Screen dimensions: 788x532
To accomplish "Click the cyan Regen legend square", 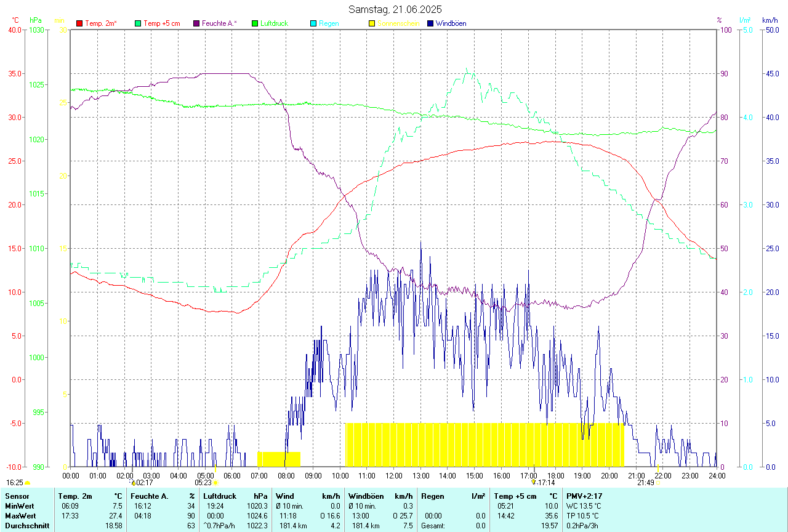I will 313,23.
